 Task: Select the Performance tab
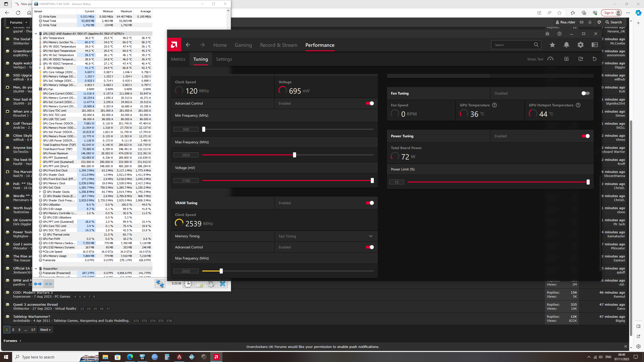pyautogui.click(x=320, y=45)
